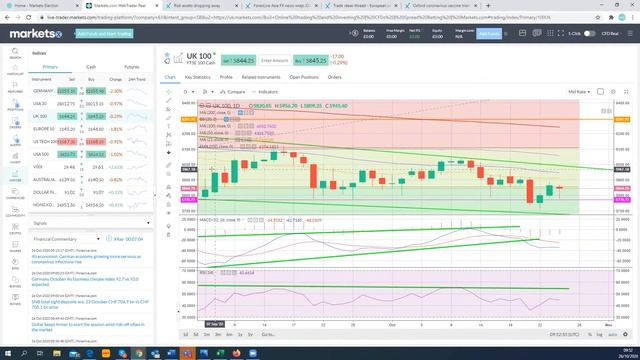
Task: Click Add Funds and Start Trading button
Action: (x=104, y=34)
